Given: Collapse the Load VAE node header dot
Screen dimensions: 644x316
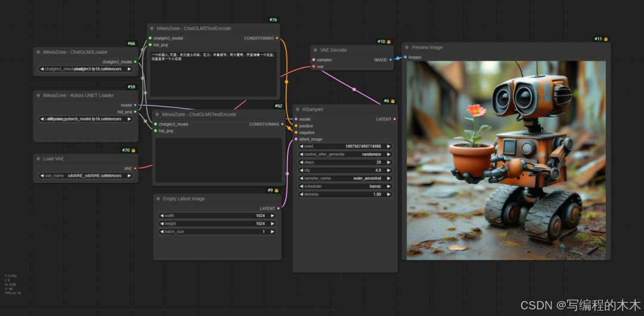Looking at the screenshot, I should tap(38, 159).
